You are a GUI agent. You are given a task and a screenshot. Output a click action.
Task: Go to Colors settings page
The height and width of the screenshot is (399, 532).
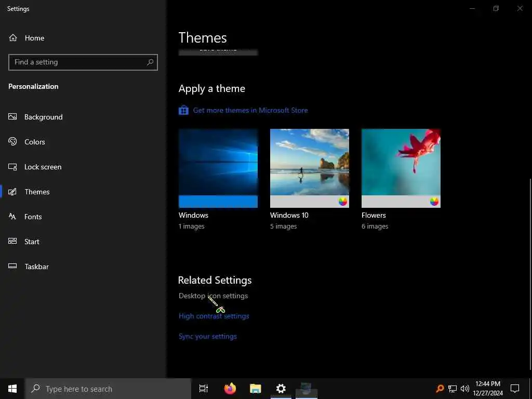[x=35, y=142]
